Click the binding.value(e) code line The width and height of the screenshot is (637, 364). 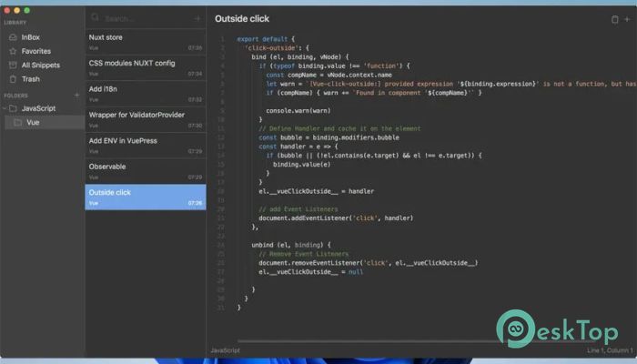(x=301, y=165)
